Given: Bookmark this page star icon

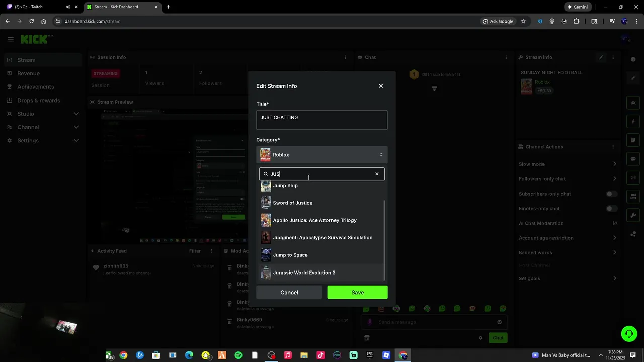Looking at the screenshot, I should tap(523, 21).
